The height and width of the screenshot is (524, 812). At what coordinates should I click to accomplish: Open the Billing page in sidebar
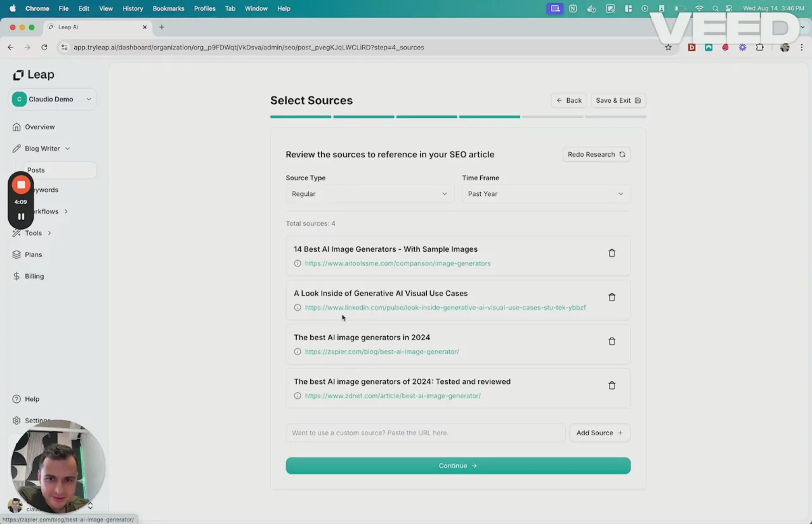(x=34, y=277)
